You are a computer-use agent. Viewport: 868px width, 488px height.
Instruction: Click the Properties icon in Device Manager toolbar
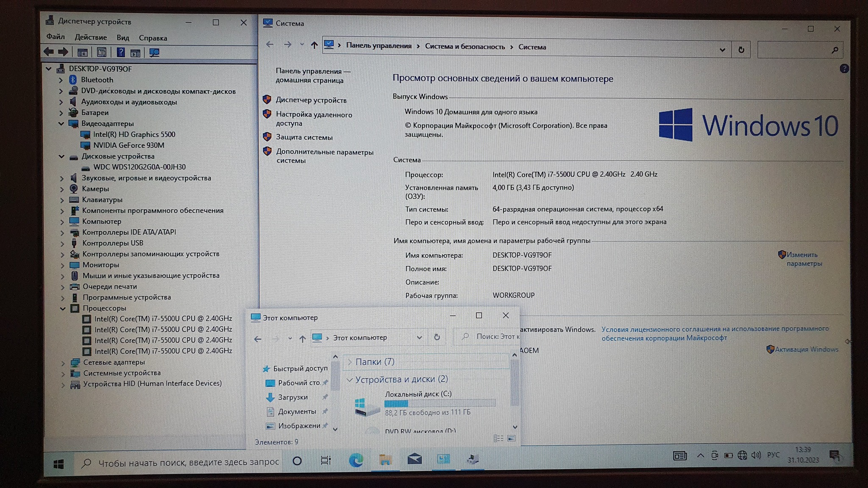[x=102, y=52]
